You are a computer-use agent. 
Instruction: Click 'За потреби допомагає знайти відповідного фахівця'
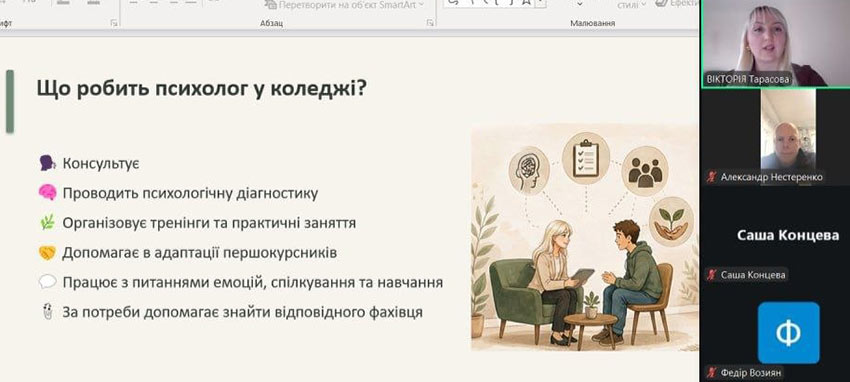click(242, 312)
